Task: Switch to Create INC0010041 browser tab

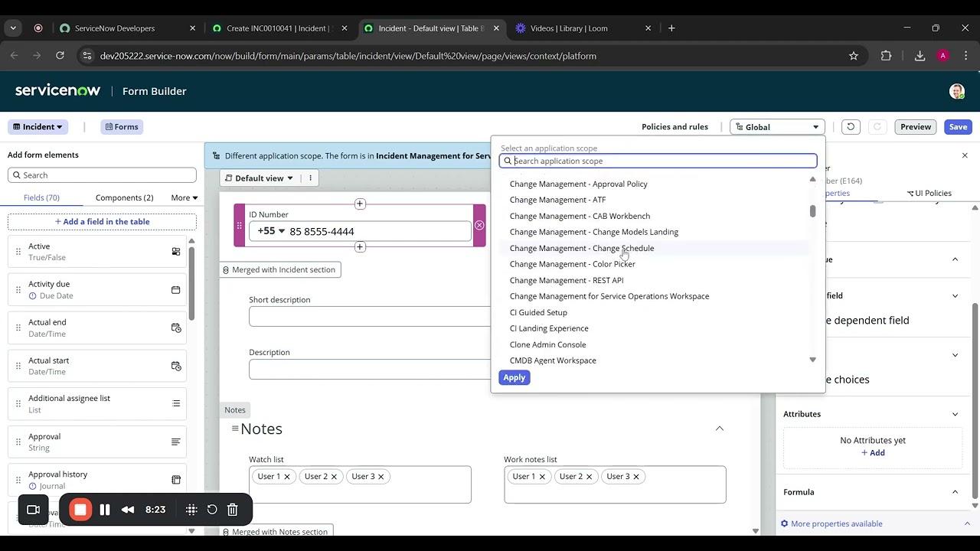Action: (x=279, y=28)
